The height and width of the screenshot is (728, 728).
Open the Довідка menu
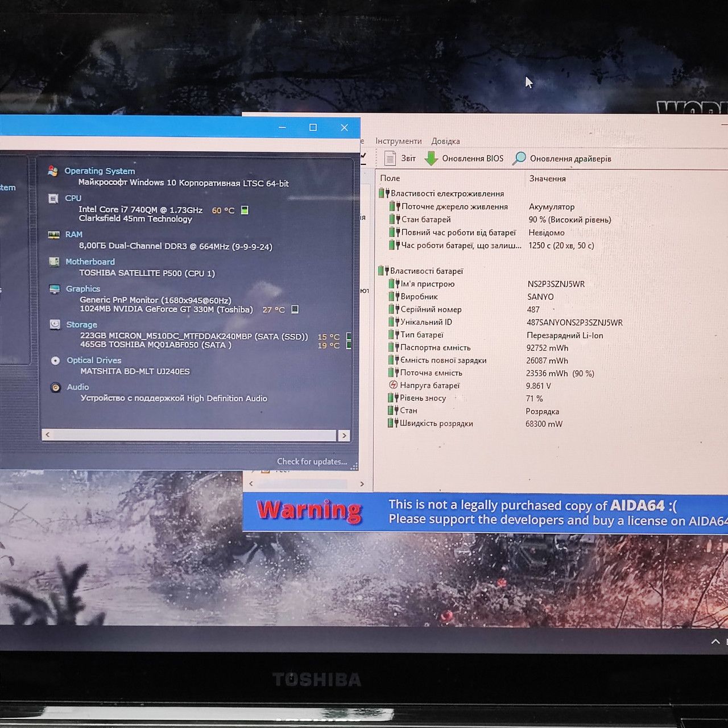[445, 141]
